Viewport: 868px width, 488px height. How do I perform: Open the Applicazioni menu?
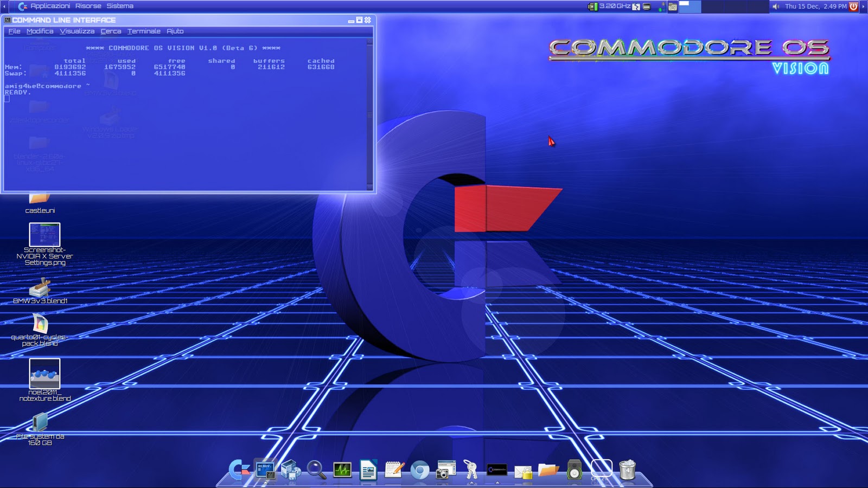point(52,6)
